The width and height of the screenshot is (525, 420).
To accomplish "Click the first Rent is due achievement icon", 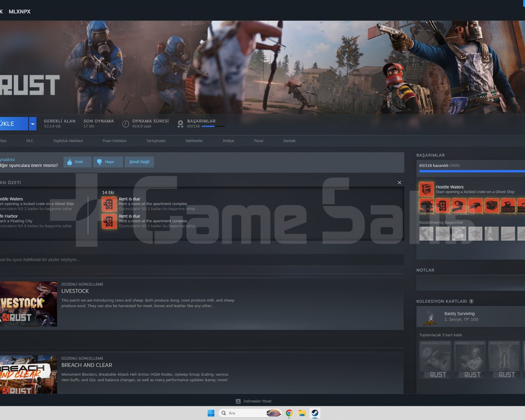I will coord(109,204).
